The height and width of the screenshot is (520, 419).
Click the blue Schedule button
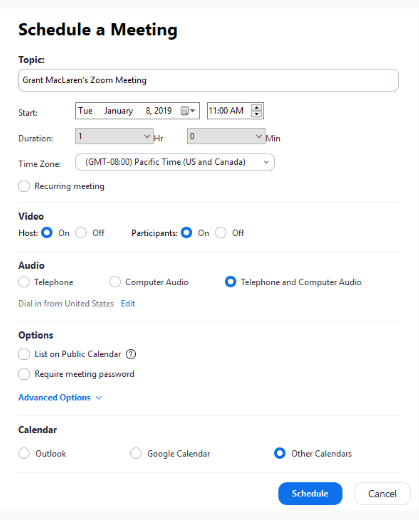(310, 494)
